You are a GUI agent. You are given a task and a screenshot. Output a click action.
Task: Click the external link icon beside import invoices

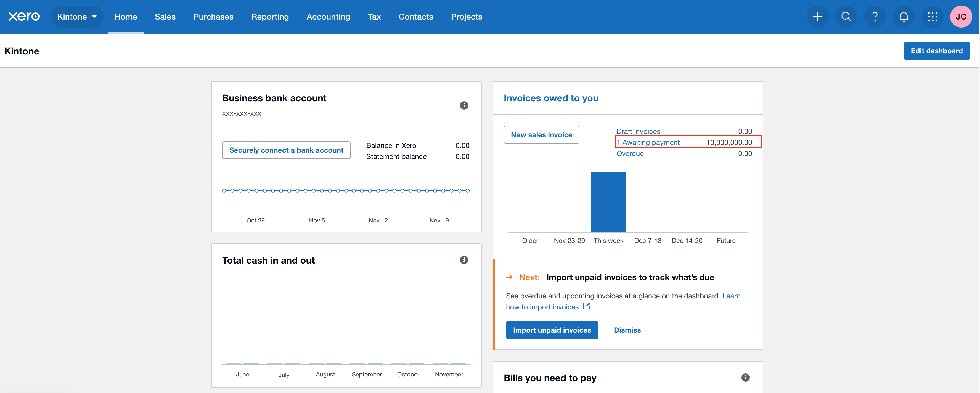click(587, 306)
